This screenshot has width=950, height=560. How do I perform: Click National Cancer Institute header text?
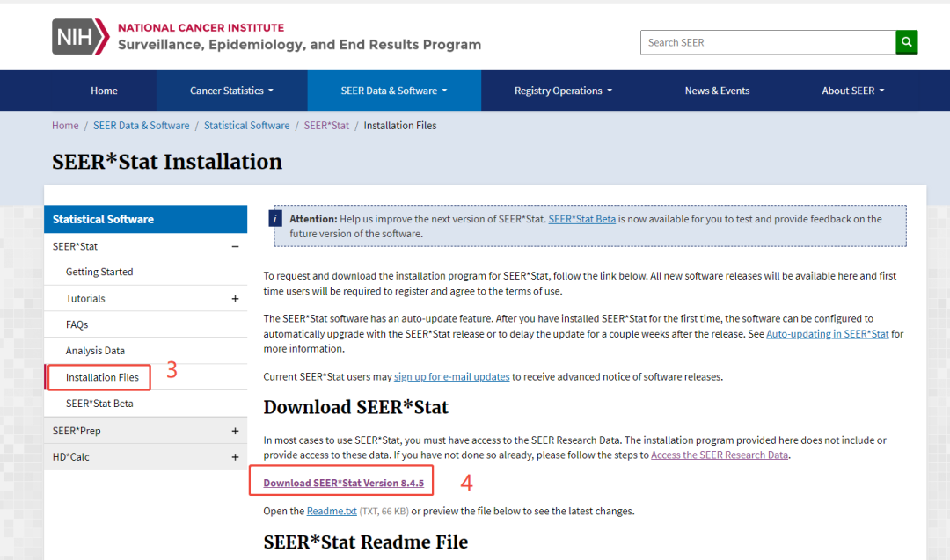point(201,28)
